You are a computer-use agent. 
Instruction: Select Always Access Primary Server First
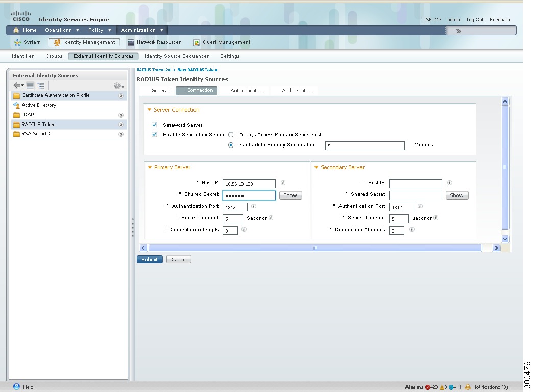[231, 135]
